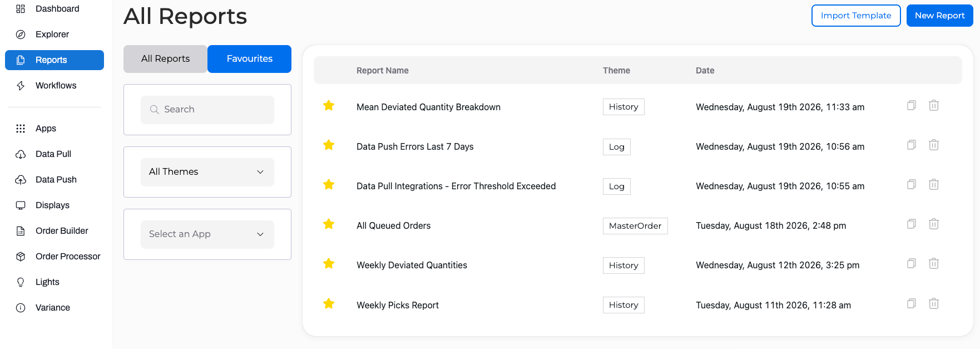Click the Apps grid icon
The image size is (980, 349).
pyautogui.click(x=21, y=129)
